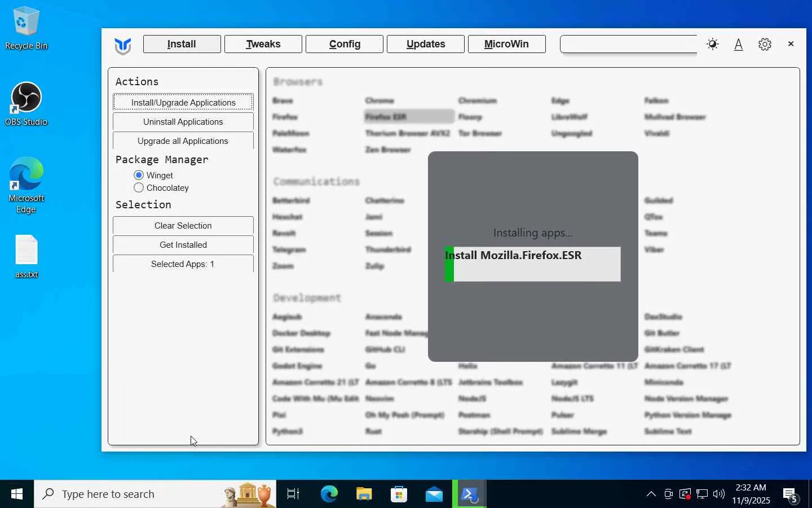Click the Installing apps... status text
Image resolution: width=812 pixels, height=508 pixels.
pos(533,233)
